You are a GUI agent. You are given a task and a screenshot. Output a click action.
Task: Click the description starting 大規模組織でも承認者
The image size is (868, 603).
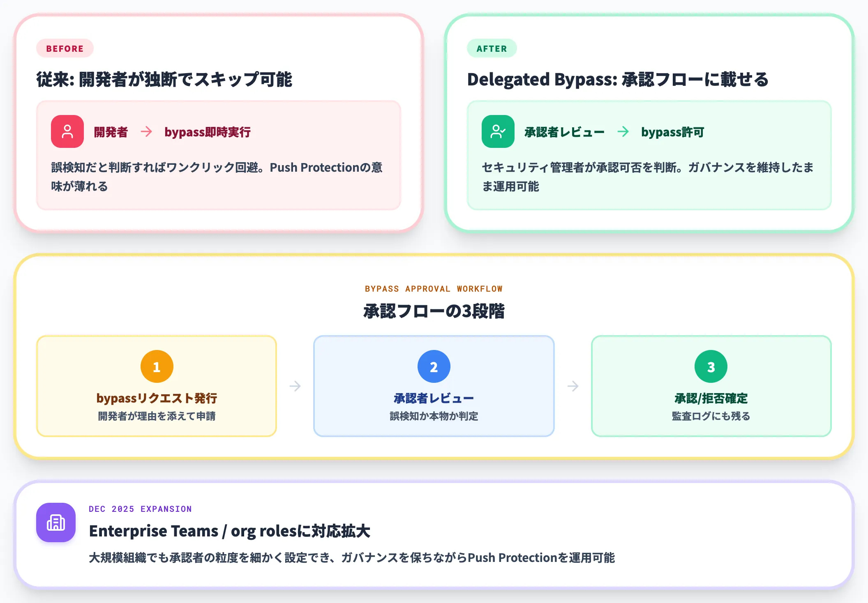pos(352,558)
